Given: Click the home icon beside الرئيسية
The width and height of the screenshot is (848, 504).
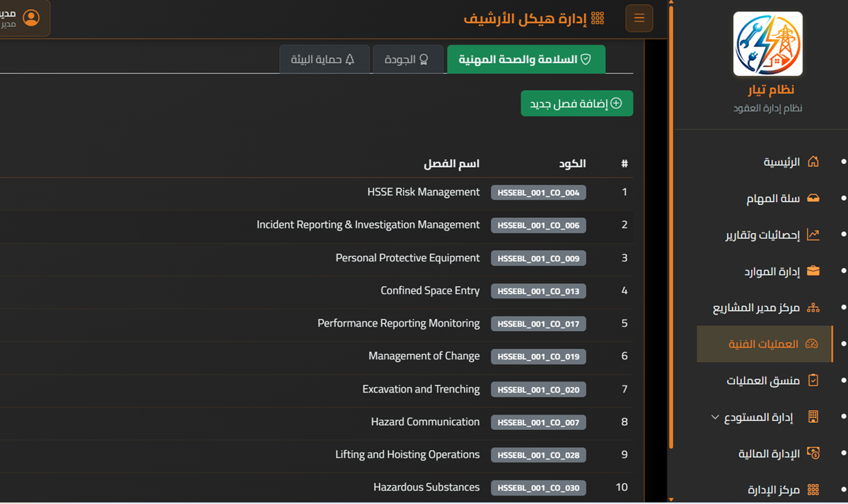Looking at the screenshot, I should 813,161.
